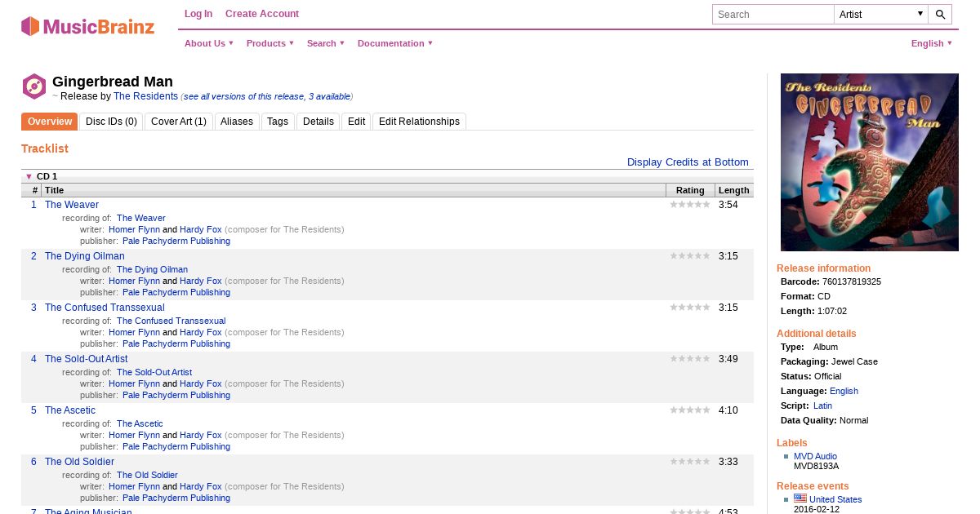Expand the Documentation menu
The width and height of the screenshot is (980, 514).
[x=395, y=43]
